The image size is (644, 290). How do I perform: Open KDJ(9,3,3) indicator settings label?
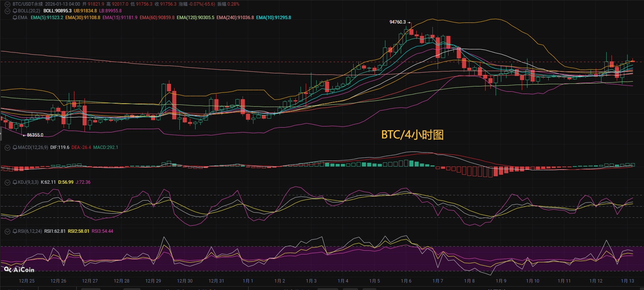pyautogui.click(x=28, y=182)
